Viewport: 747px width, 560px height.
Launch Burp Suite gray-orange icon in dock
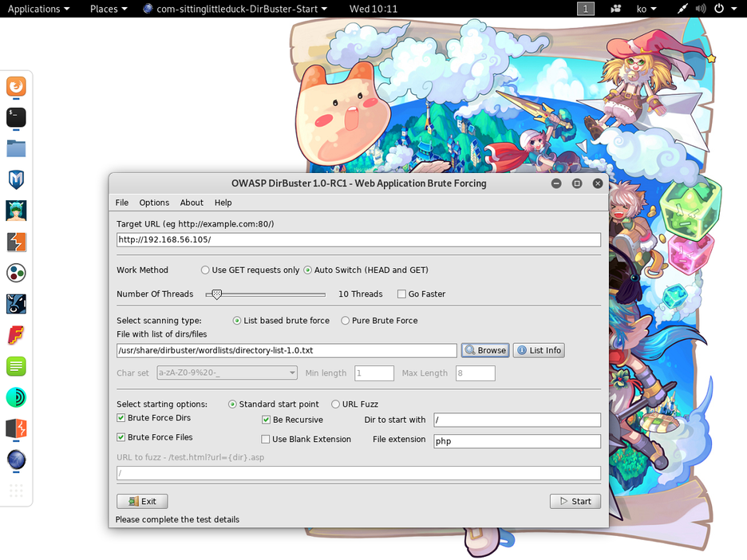(16, 242)
